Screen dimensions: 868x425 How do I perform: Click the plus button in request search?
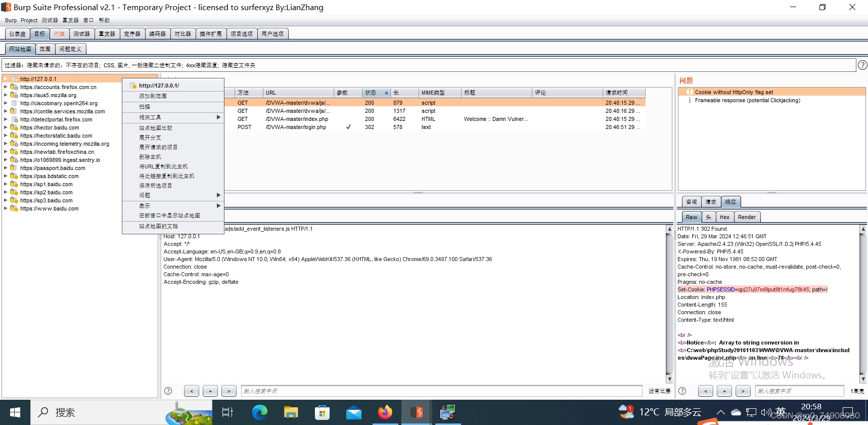pos(210,391)
